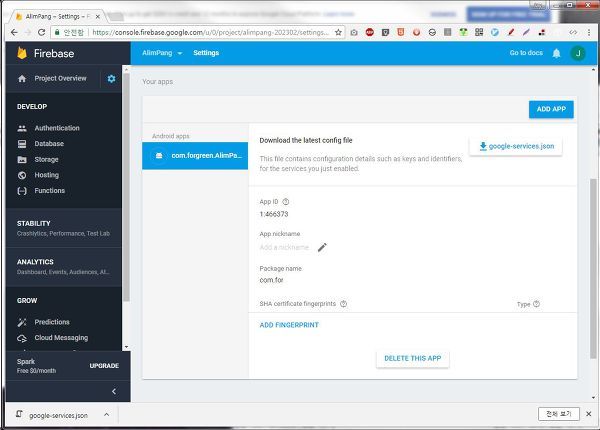Screen dimensions: 600x430
Task: Reload the page with the refresh icon
Action: coord(41,33)
